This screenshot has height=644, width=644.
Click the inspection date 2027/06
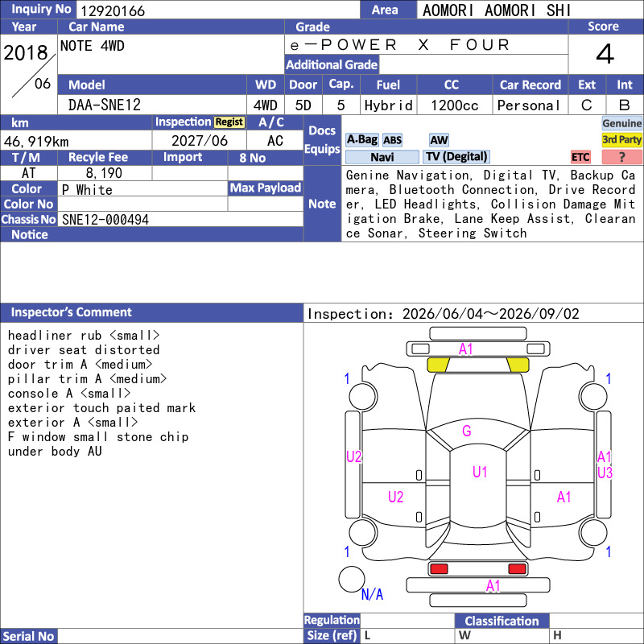point(199,141)
